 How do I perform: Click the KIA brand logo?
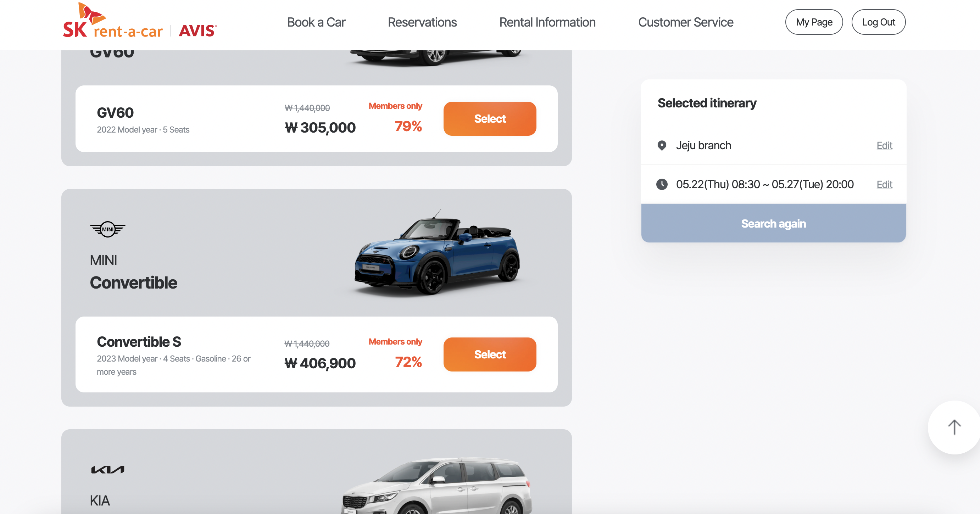click(x=108, y=469)
